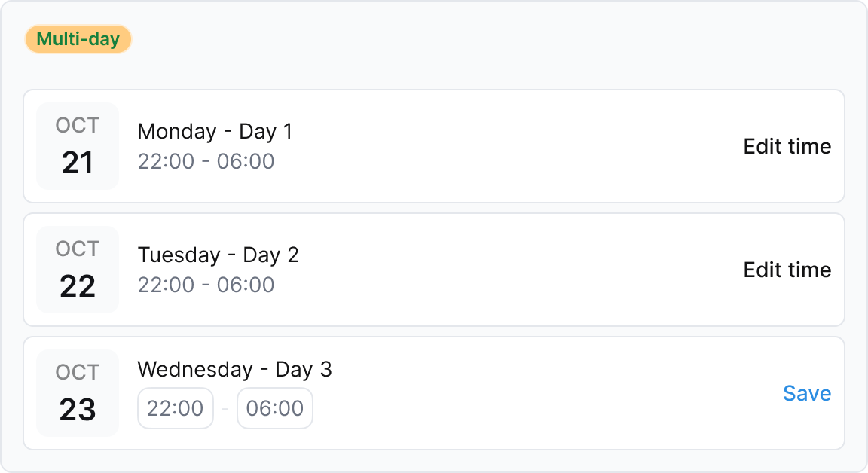Click Tuesday's 22:00 - 06:00 time range
868x473 pixels.
(206, 285)
